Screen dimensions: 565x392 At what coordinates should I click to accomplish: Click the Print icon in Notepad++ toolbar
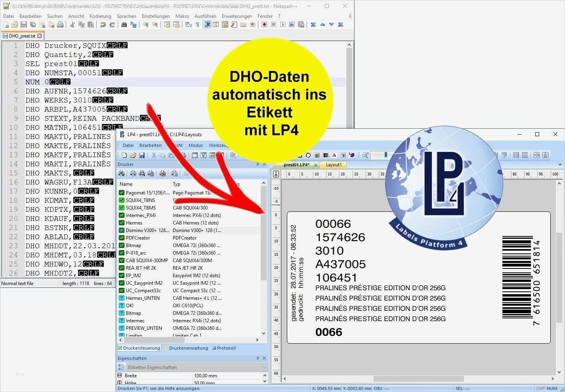60,25
